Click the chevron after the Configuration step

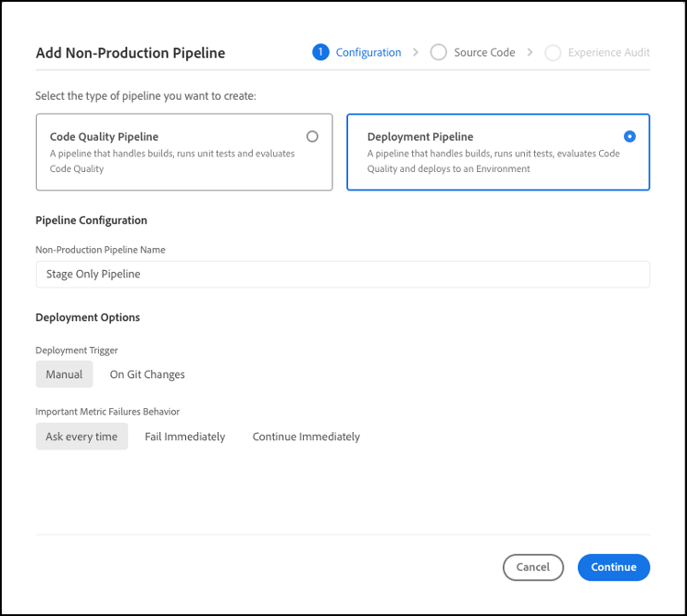click(x=416, y=52)
